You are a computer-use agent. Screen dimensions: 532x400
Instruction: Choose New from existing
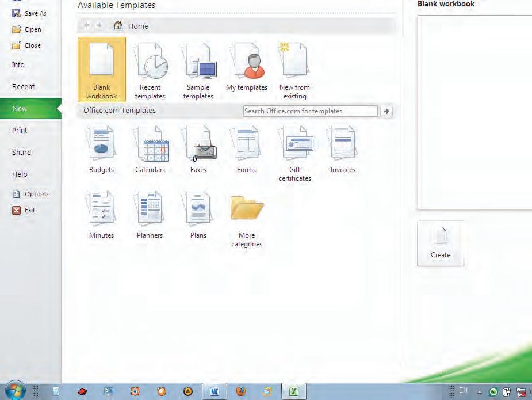pos(294,70)
